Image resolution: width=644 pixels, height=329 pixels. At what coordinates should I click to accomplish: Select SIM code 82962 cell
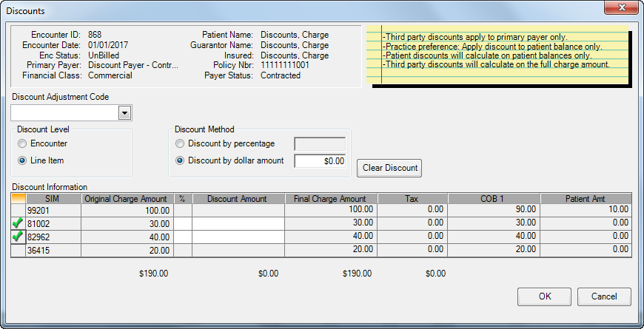click(x=53, y=237)
